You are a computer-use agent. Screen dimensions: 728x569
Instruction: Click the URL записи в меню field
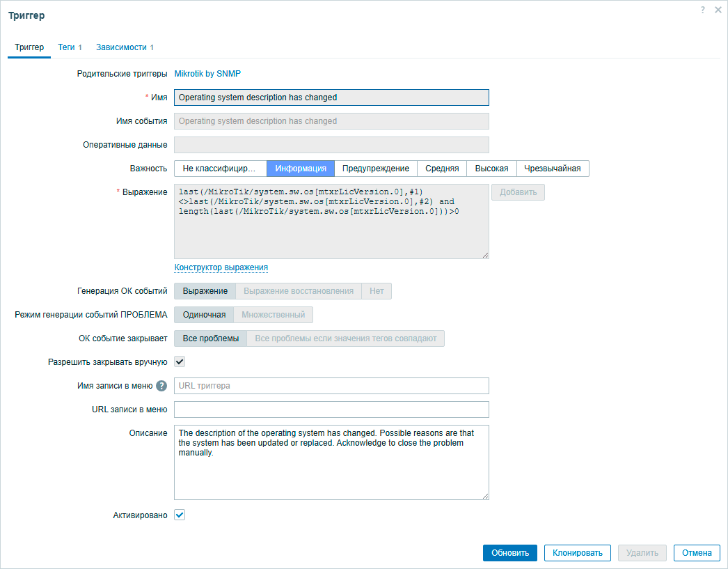[331, 410]
